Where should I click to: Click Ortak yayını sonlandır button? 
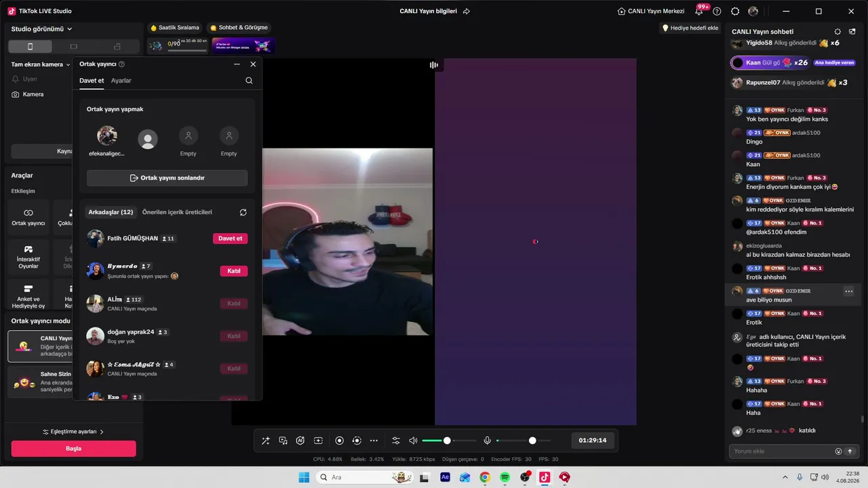click(167, 178)
